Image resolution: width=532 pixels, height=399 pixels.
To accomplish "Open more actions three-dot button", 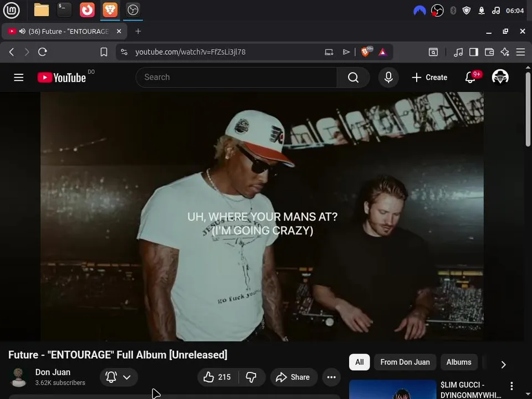I will (331, 377).
